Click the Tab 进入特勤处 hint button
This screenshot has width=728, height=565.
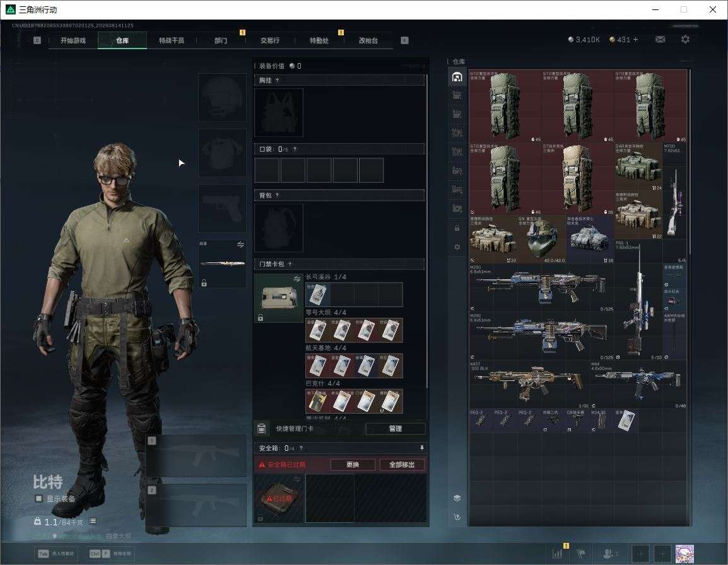coord(57,554)
